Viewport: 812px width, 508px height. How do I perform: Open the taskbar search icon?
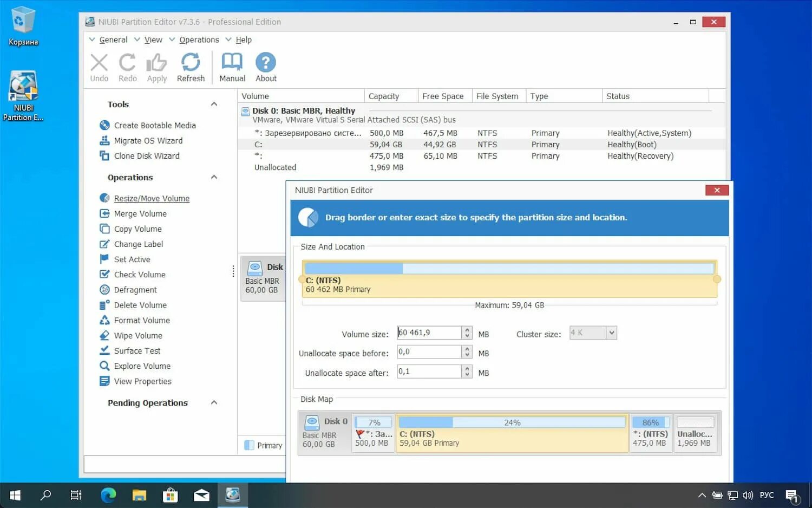[46, 495]
